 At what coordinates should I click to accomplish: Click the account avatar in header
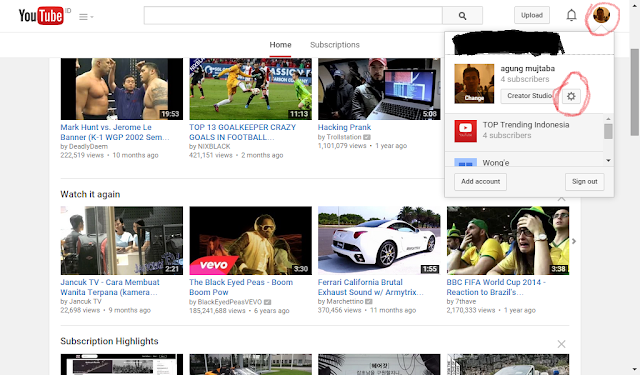click(601, 15)
